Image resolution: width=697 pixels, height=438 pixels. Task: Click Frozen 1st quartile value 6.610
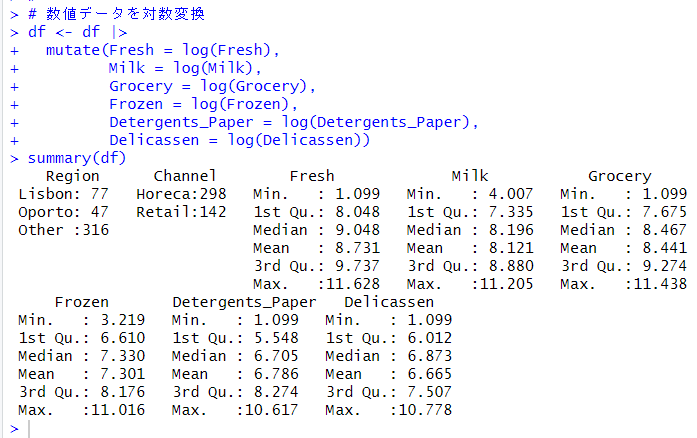pyautogui.click(x=123, y=338)
